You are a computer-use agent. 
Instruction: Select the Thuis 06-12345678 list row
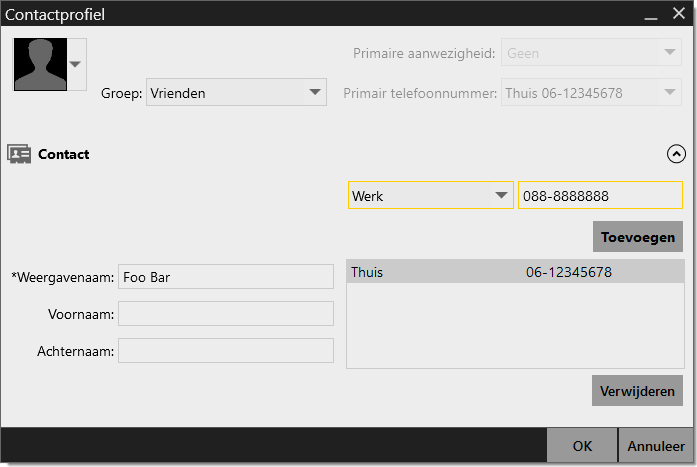tap(515, 272)
